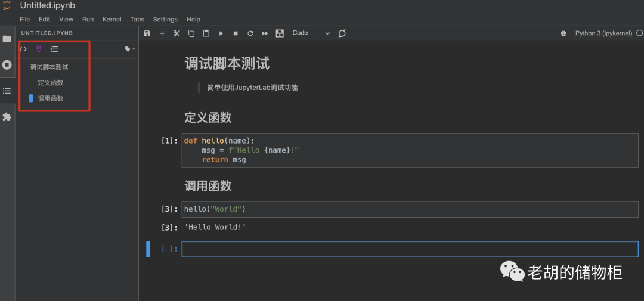Toggle code cells in table of contents
The width and height of the screenshot is (644, 301).
pos(24,49)
